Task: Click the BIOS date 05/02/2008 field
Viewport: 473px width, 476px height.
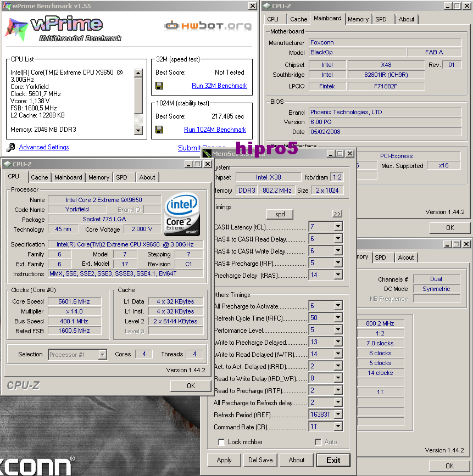Action: click(385, 132)
